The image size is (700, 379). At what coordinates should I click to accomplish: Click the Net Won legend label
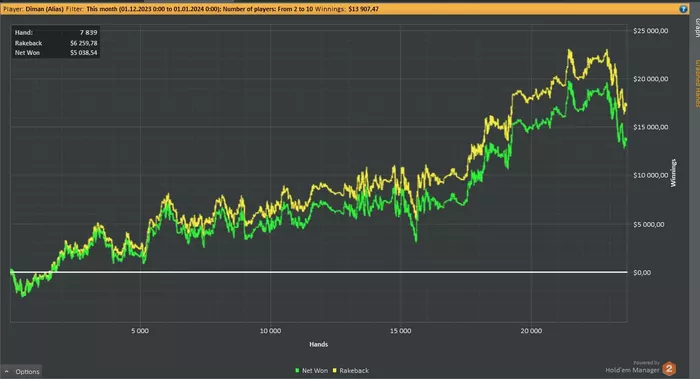coord(315,371)
